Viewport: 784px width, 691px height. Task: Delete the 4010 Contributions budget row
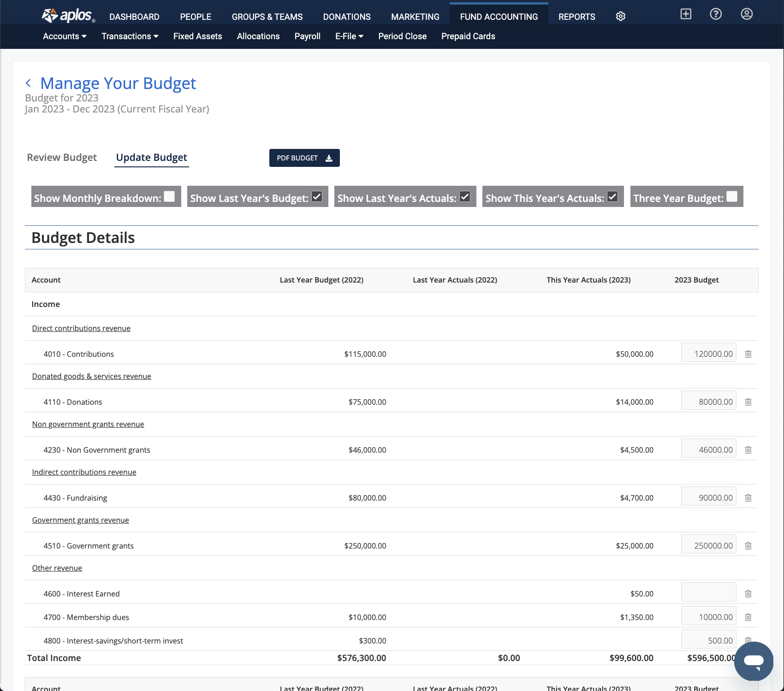pyautogui.click(x=748, y=354)
